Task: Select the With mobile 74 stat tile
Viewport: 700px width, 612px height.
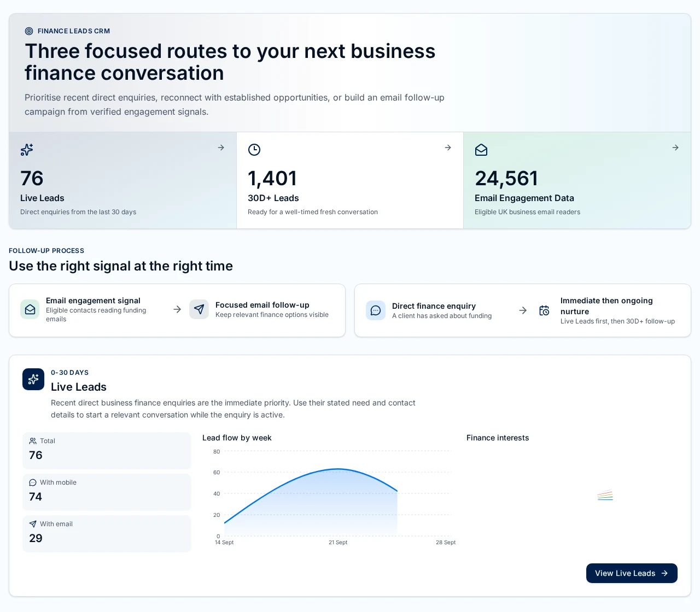Action: [107, 492]
